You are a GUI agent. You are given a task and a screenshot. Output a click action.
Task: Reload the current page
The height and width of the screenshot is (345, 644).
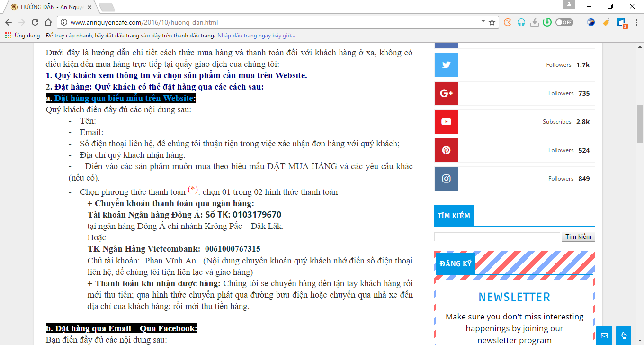(35, 22)
